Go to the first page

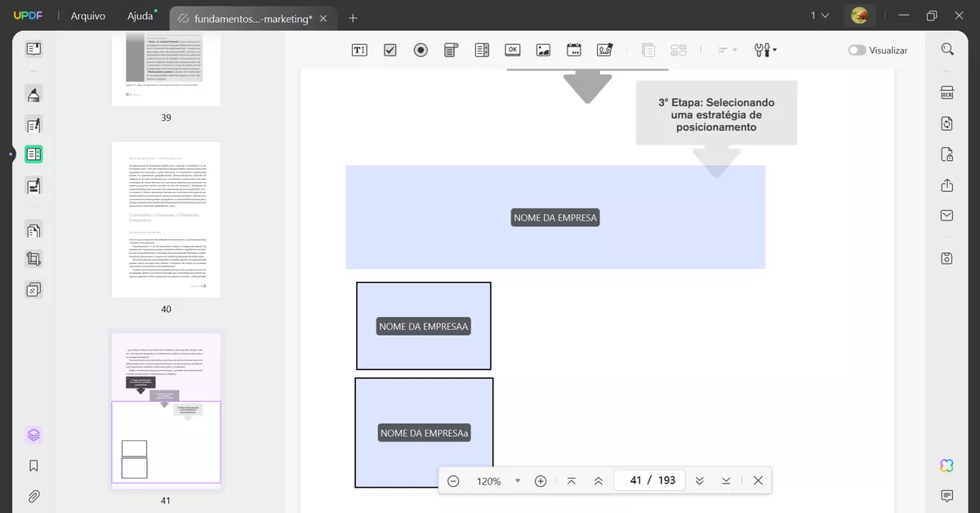[x=571, y=480]
